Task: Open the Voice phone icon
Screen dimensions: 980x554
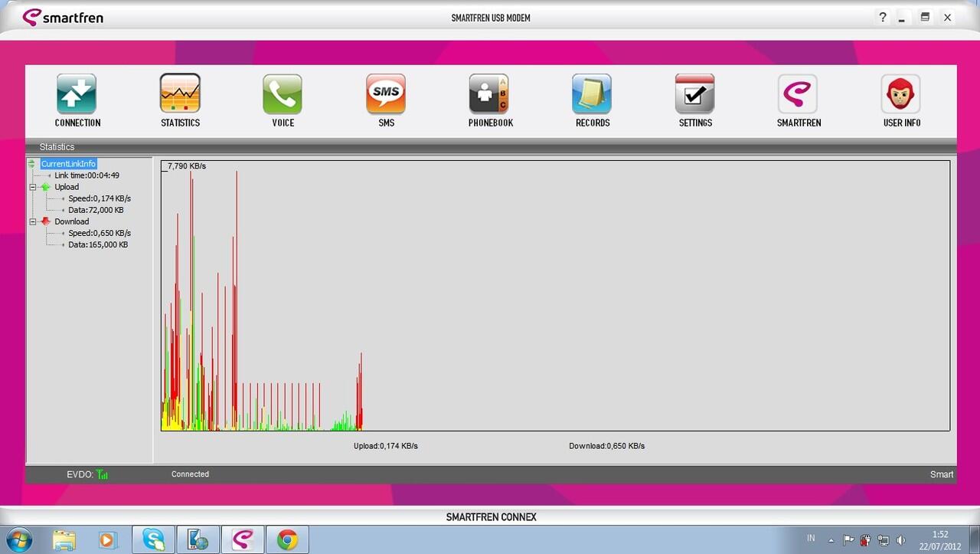Action: (283, 93)
